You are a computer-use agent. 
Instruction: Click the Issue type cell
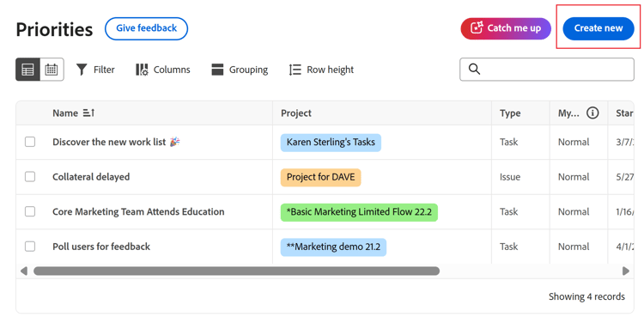(510, 177)
